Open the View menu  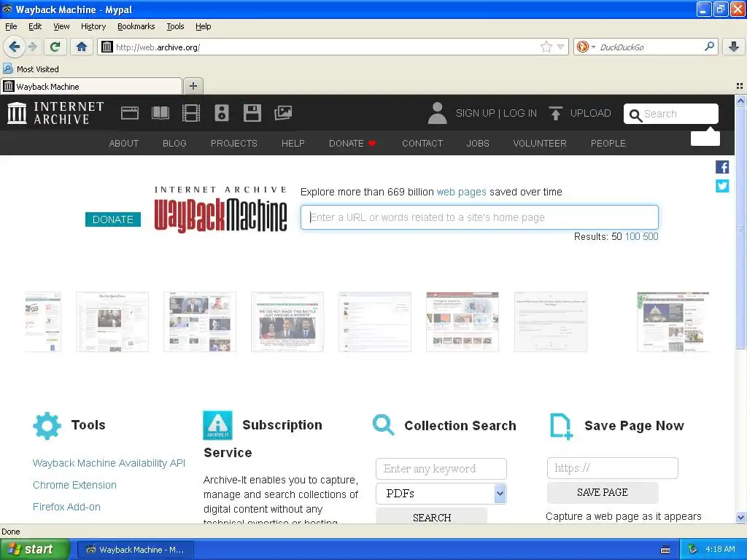[x=61, y=26]
